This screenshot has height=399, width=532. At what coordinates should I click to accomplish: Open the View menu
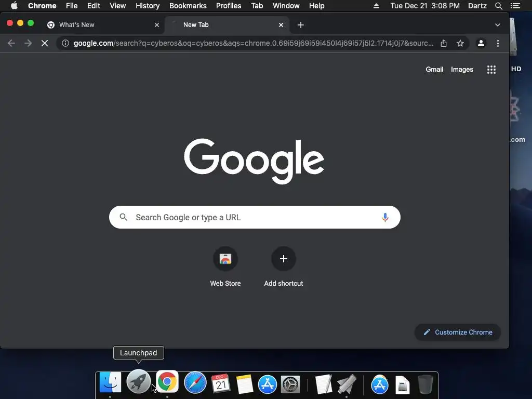pos(118,6)
